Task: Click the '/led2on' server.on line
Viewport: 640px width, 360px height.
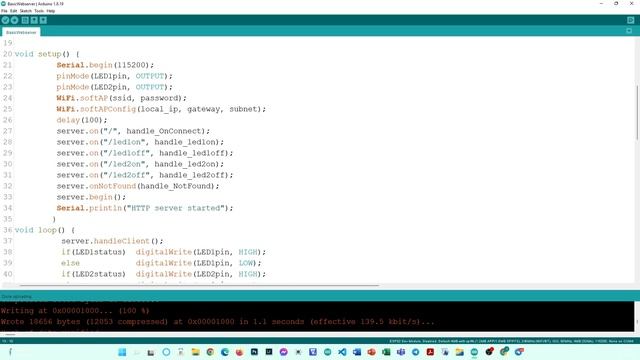Action: 140,164
